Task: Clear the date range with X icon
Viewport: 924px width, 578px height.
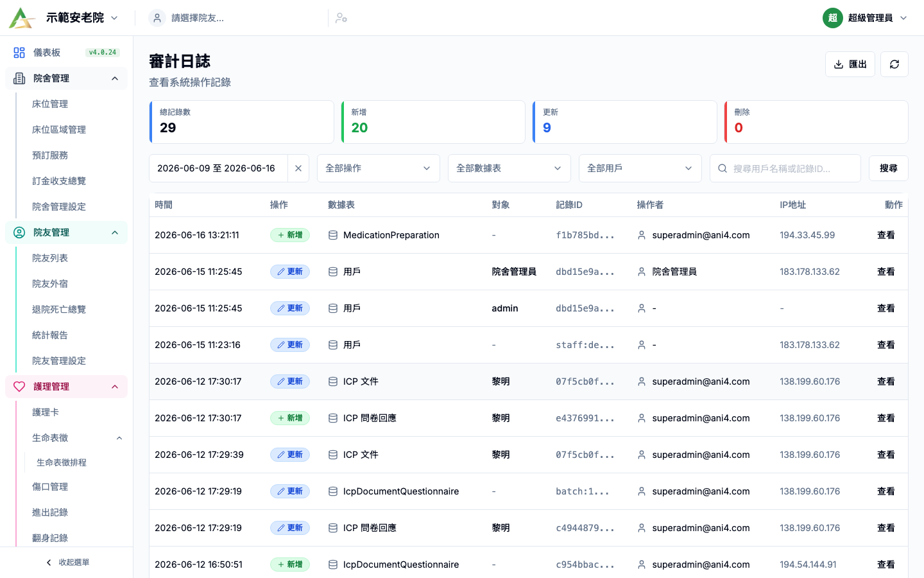Action: tap(298, 168)
